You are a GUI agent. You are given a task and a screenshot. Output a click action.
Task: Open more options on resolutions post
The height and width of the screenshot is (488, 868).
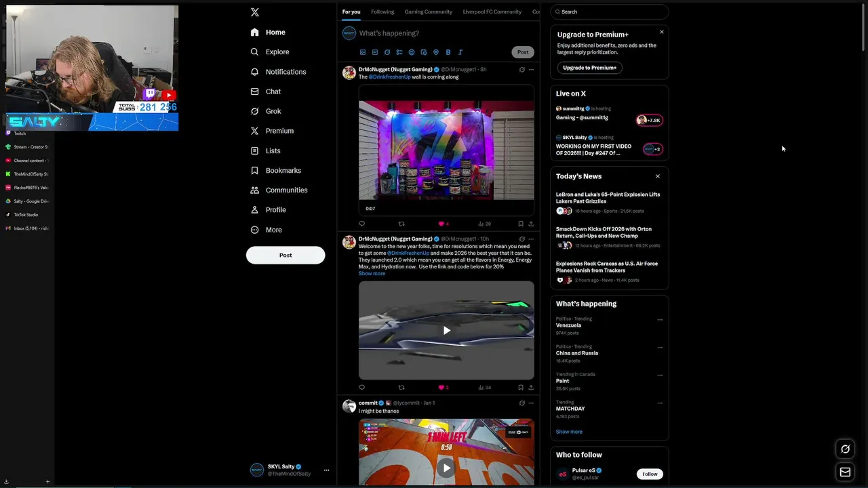coord(531,239)
